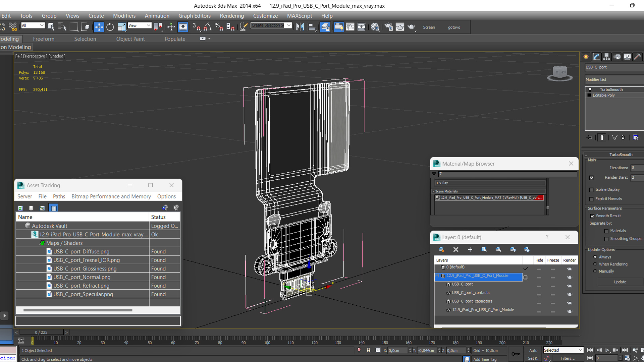Screen dimensions: 644x362
Task: Click the Select Object tool in the toolbar
Action: [51, 27]
